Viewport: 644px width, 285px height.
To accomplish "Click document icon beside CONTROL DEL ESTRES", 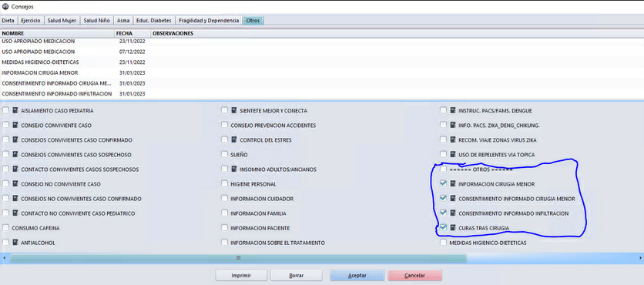I will coord(234,140).
